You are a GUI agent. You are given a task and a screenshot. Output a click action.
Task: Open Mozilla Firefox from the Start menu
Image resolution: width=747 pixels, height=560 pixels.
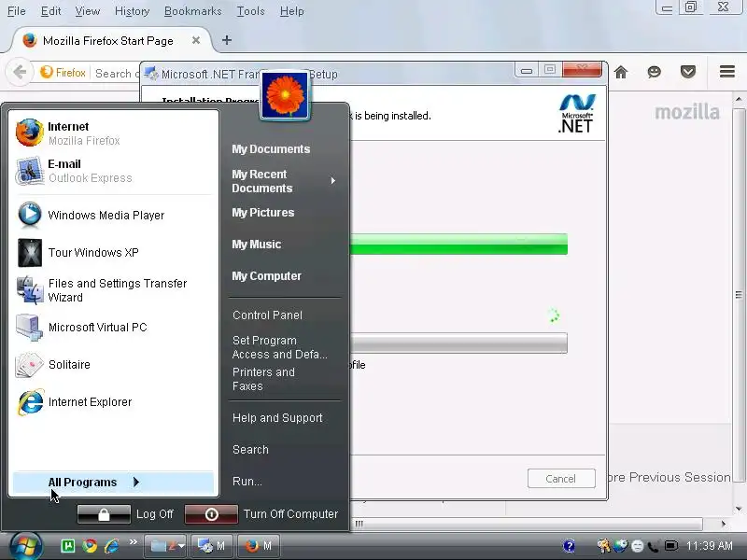(113, 133)
